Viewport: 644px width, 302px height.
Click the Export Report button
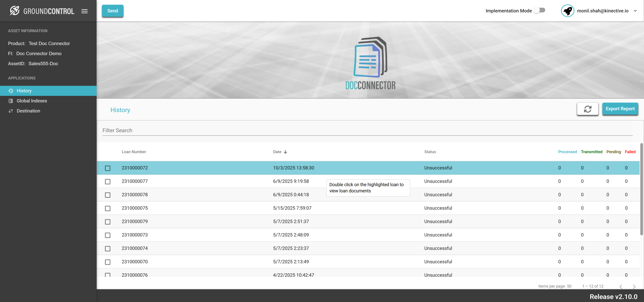coord(620,109)
